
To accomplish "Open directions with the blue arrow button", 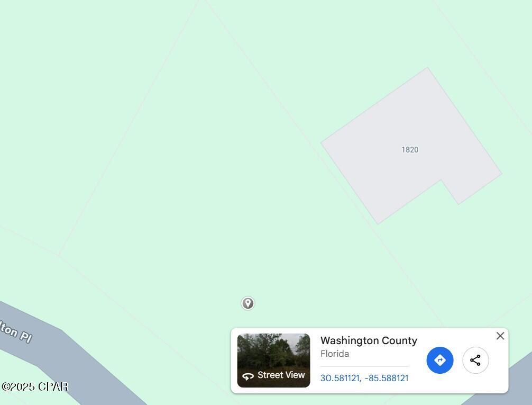I will coord(439,360).
